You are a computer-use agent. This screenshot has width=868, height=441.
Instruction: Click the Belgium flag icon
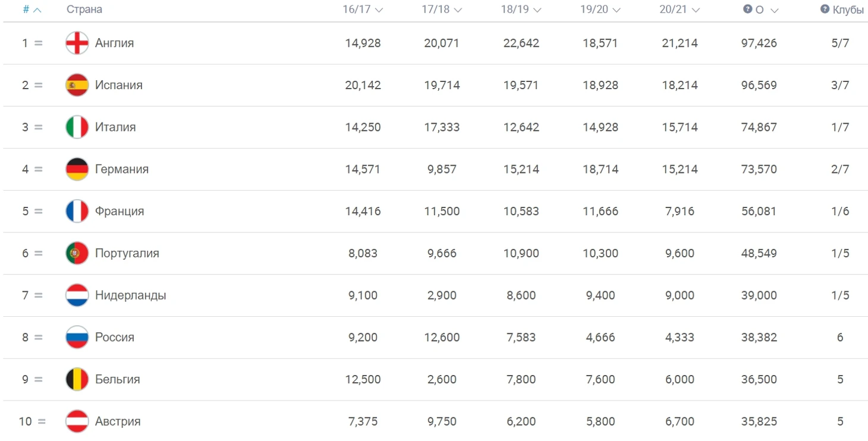point(77,379)
